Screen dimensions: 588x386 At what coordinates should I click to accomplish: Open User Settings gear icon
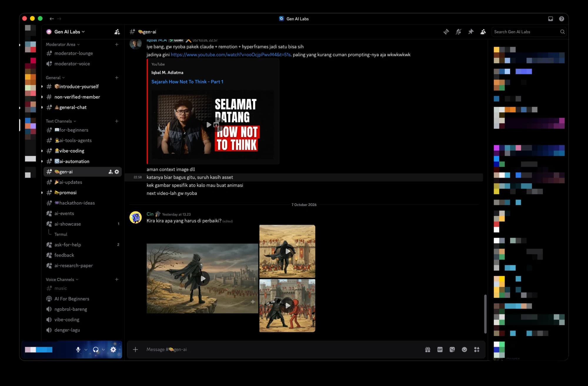113,350
